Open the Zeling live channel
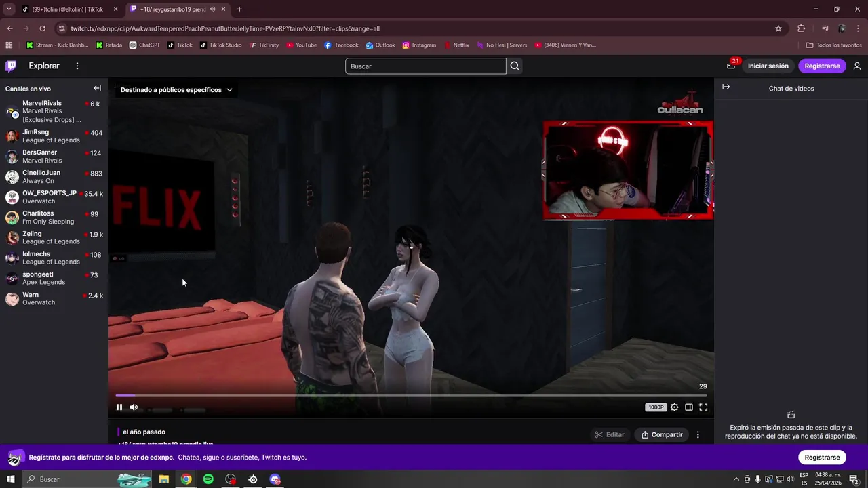This screenshot has width=868, height=488. 54,237
